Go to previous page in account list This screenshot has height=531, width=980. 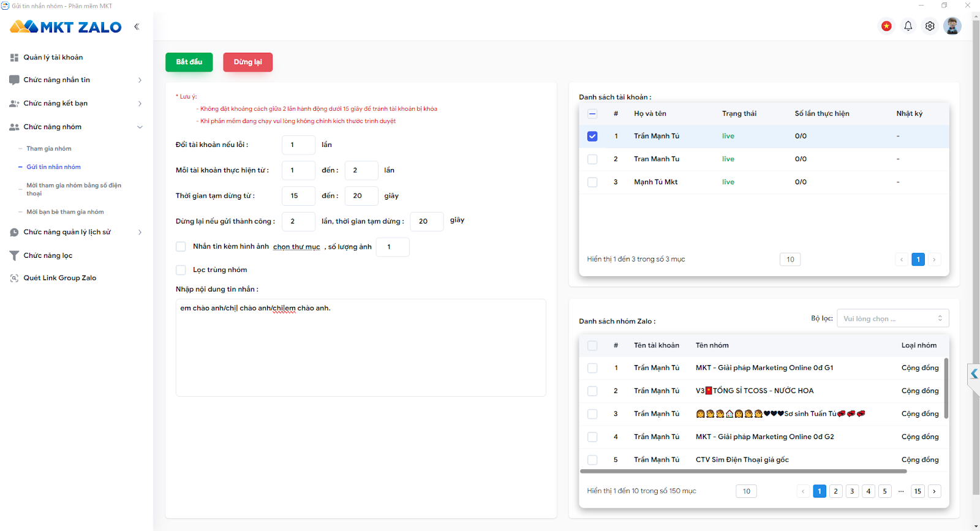coord(902,260)
